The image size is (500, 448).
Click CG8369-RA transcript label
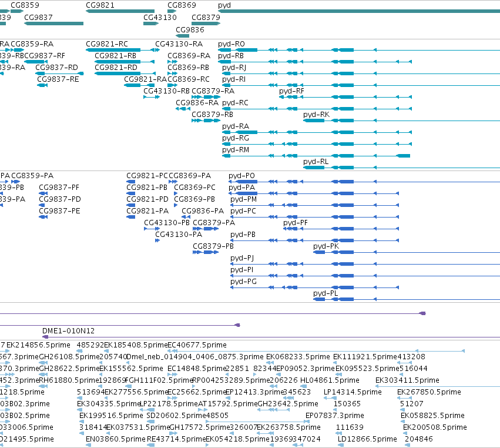pyautogui.click(x=189, y=56)
